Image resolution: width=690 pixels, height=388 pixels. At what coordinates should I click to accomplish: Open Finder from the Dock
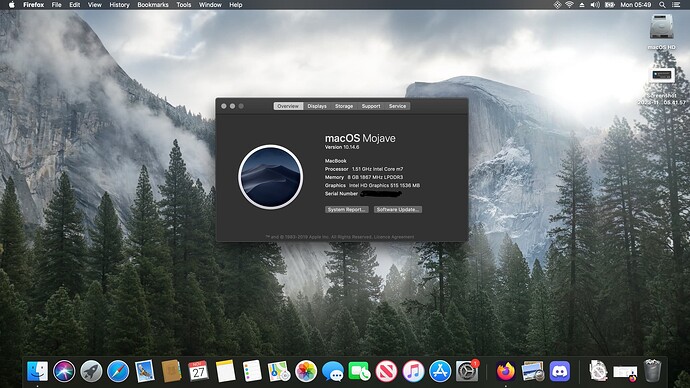[37, 371]
